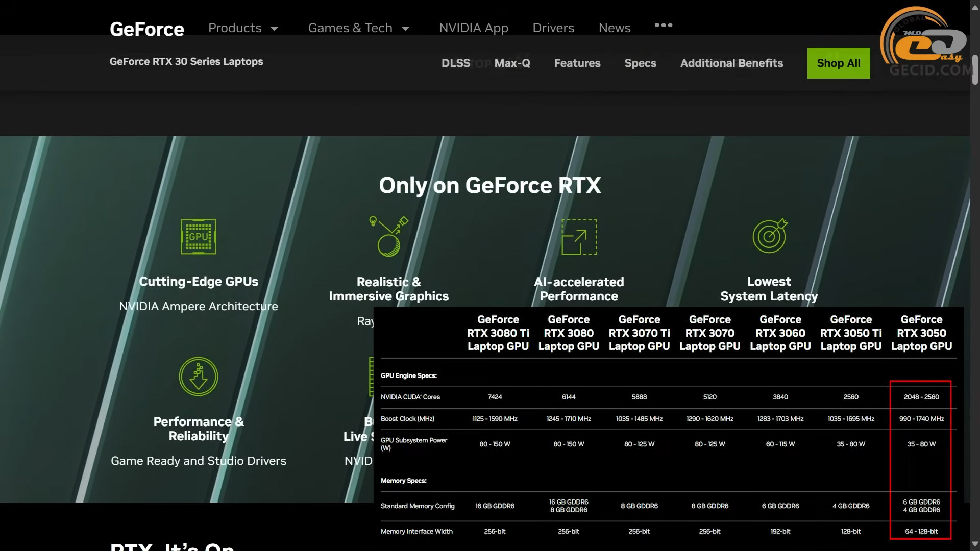
Task: Click the ray tracing light-and-sphere icon
Action: click(389, 236)
